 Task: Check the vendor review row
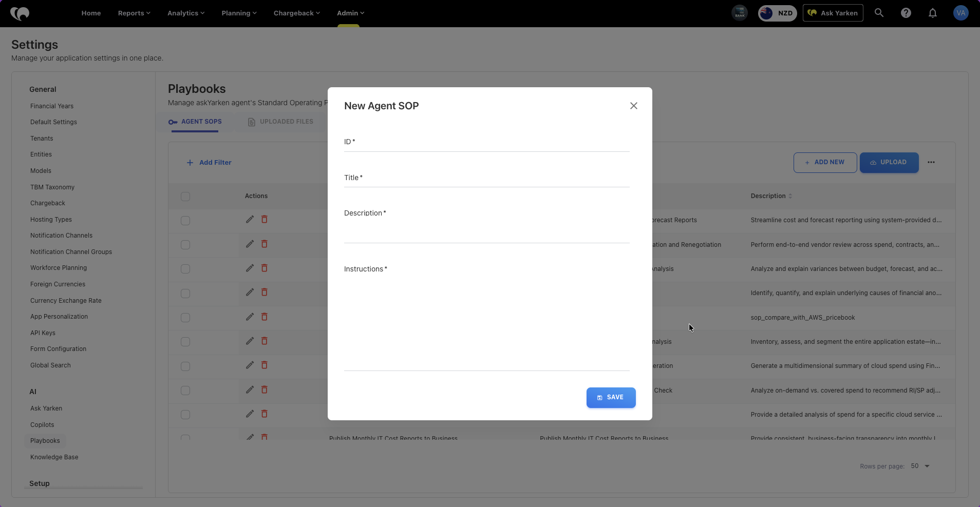tap(185, 245)
